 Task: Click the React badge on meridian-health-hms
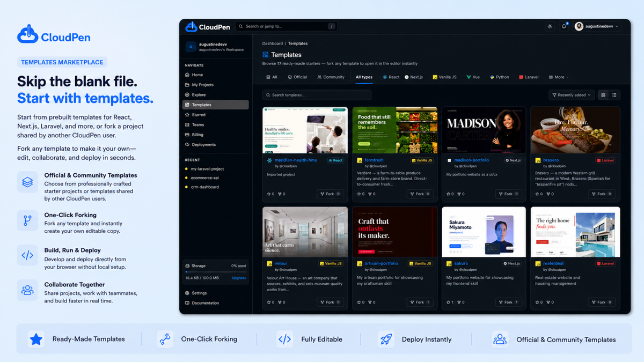click(x=335, y=160)
